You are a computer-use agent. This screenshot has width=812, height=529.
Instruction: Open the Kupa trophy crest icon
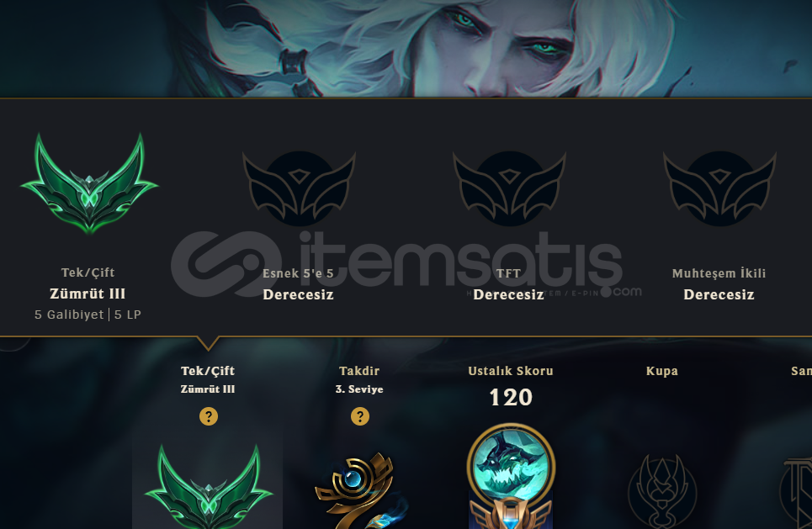662,491
